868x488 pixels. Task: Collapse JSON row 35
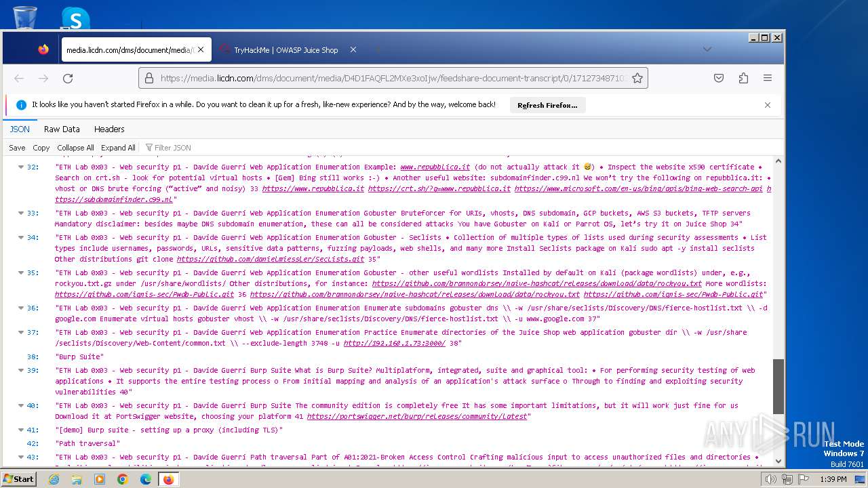[21, 273]
